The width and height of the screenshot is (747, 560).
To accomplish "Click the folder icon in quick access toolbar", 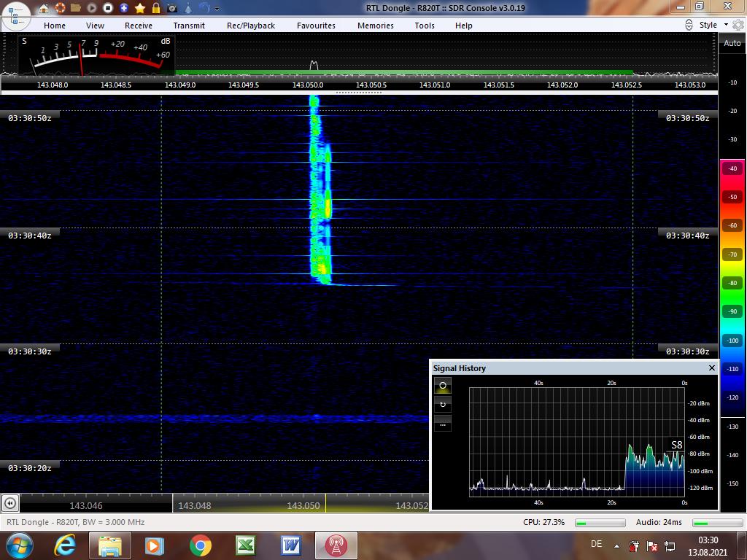I will click(76, 8).
